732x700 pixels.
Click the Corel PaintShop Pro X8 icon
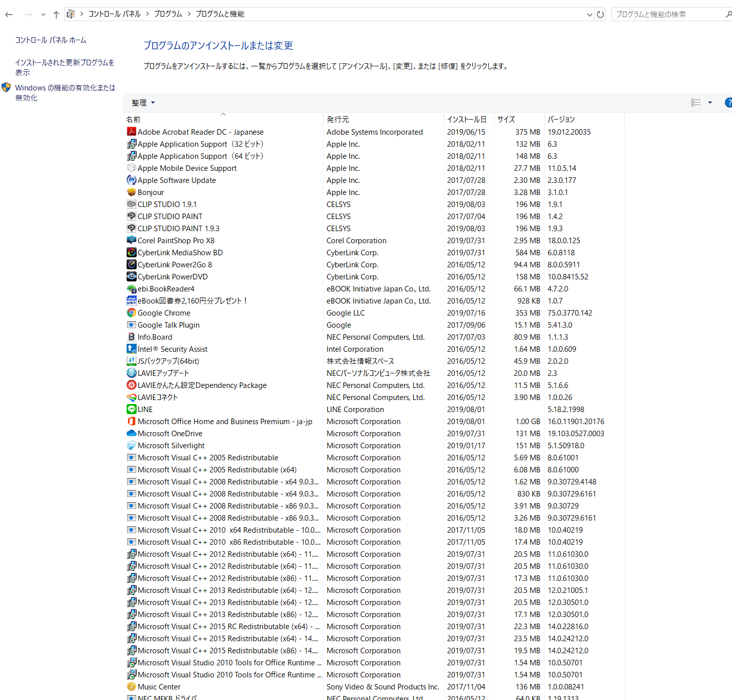pyautogui.click(x=131, y=240)
